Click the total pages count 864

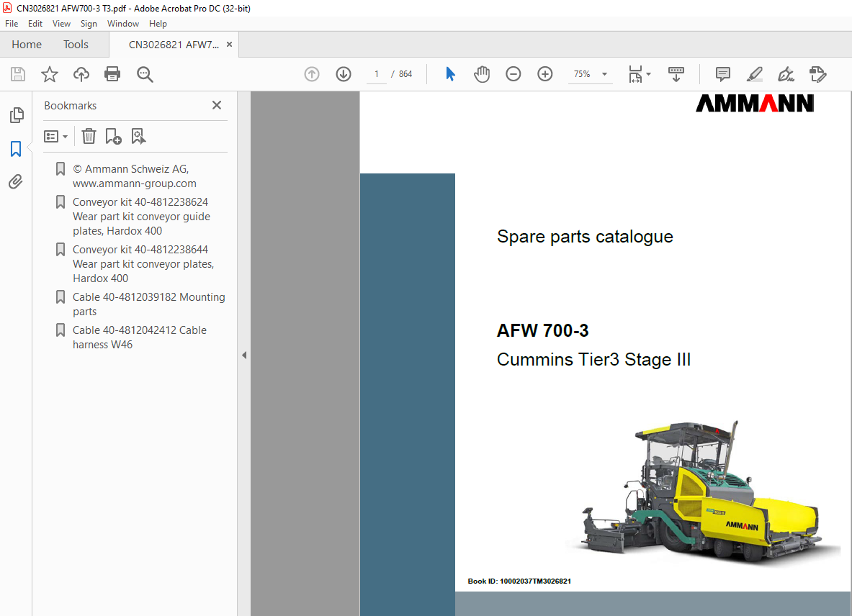coord(405,74)
